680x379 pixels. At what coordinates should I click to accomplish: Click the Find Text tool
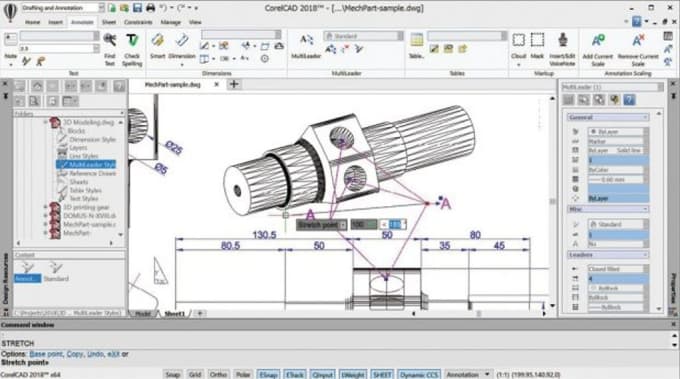[110, 49]
